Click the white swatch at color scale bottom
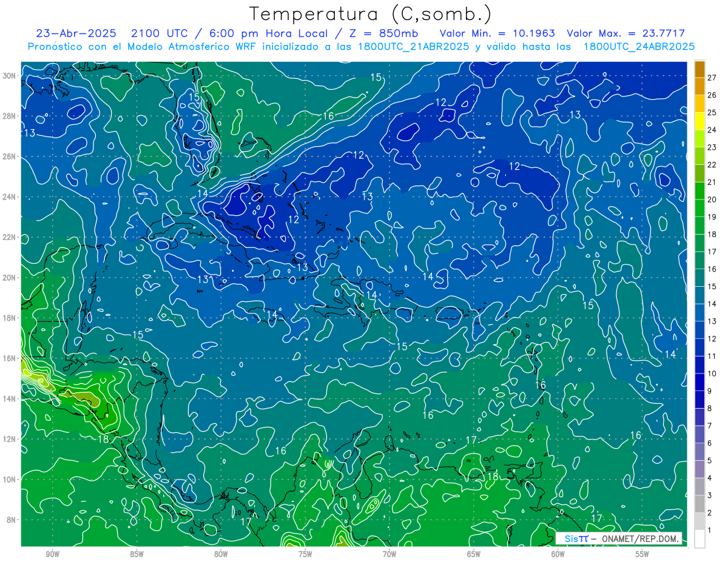 [699, 539]
